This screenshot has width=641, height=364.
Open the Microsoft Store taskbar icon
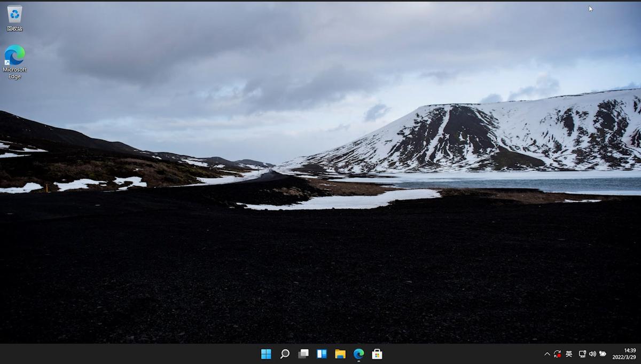click(377, 354)
